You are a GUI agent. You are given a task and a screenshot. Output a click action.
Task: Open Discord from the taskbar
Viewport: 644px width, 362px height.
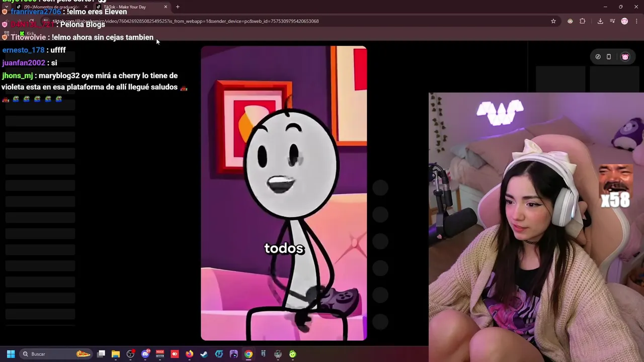pos(145,354)
